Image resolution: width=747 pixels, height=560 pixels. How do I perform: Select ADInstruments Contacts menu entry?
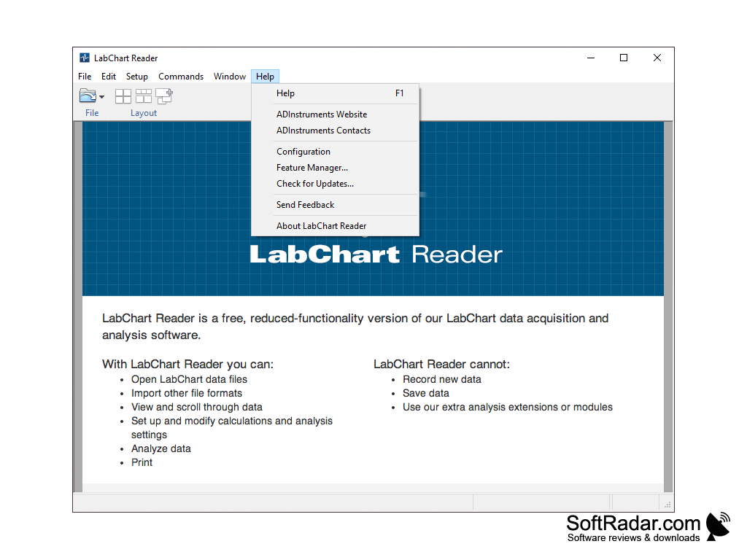pyautogui.click(x=336, y=131)
